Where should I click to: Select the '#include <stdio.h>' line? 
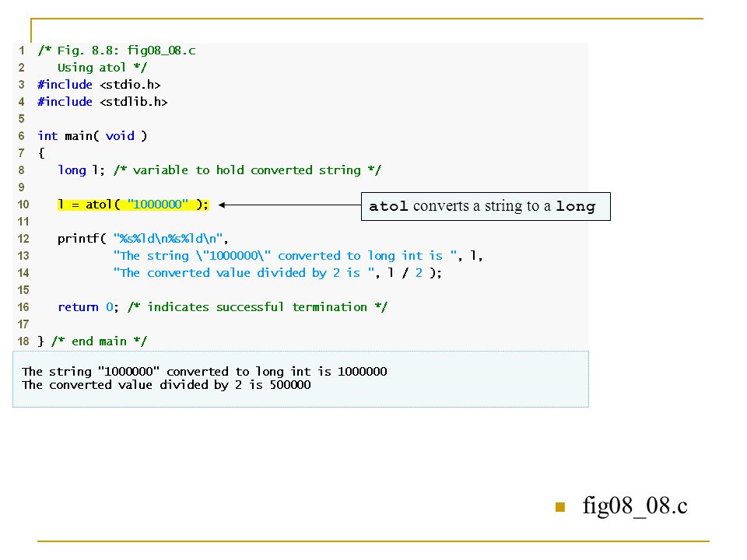(x=99, y=85)
